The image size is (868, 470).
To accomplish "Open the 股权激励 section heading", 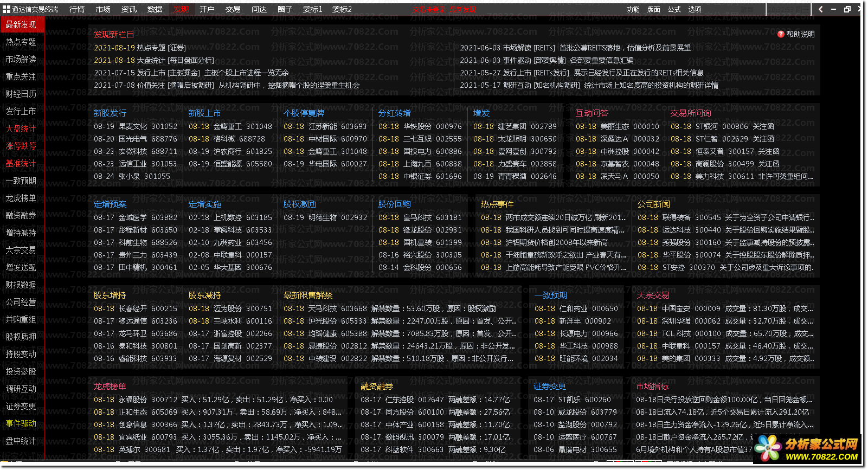I will [300, 204].
